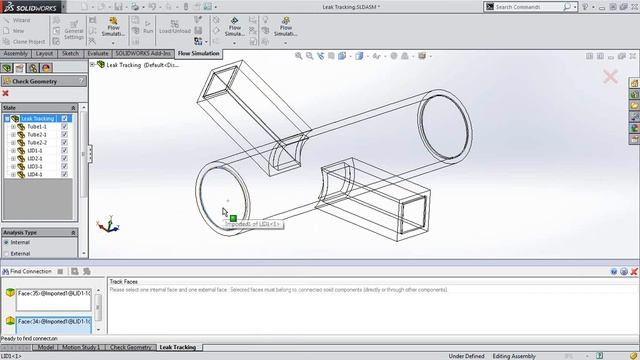Image resolution: width=640 pixels, height=360 pixels.
Task: Click the Save icon in quick access toolbar
Action: pos(118,7)
